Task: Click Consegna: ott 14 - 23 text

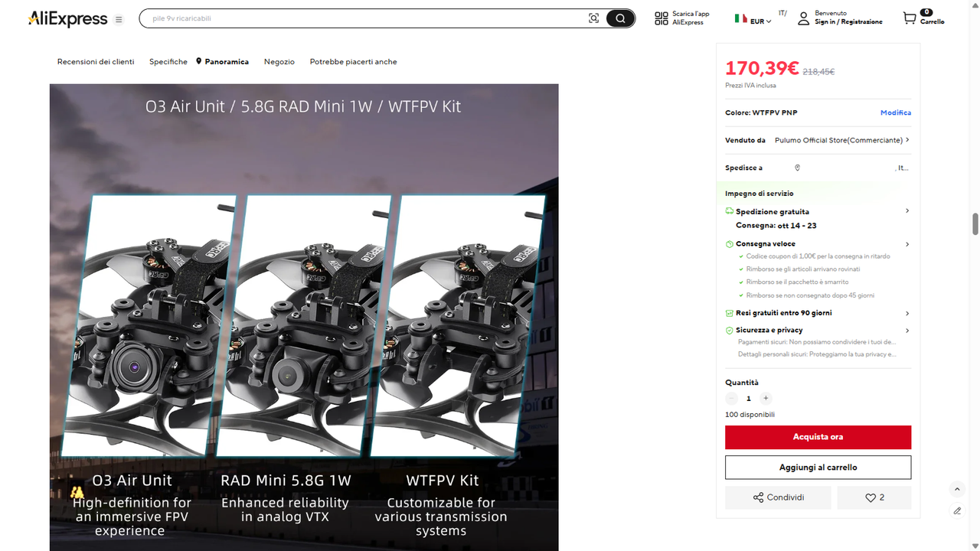Action: click(x=776, y=226)
